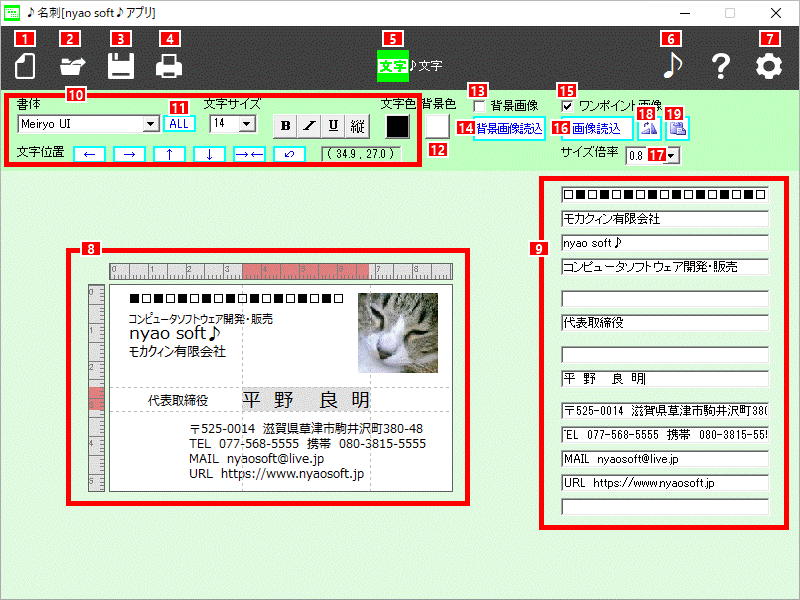Select the address line on card preview
The width and height of the screenshot is (800, 600).
click(x=306, y=429)
